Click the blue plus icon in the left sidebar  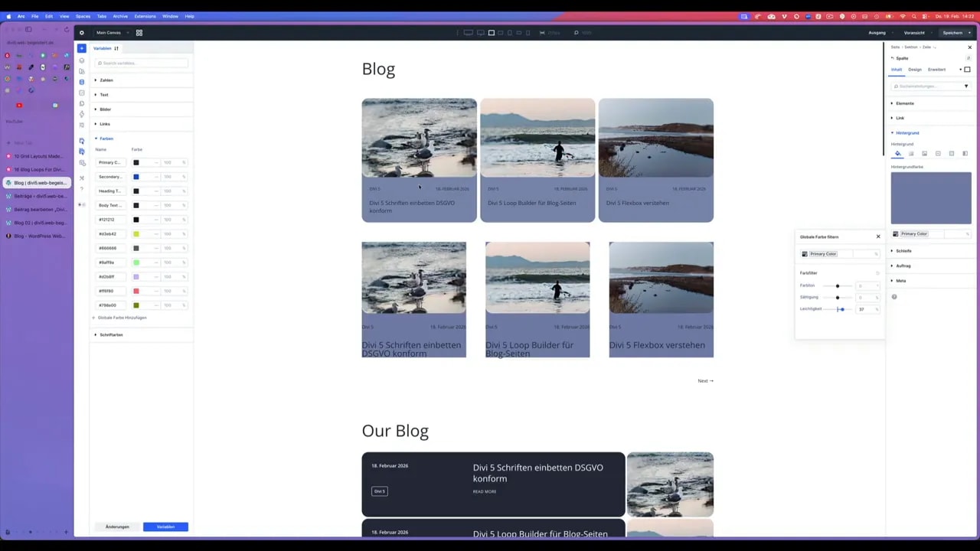coord(82,48)
